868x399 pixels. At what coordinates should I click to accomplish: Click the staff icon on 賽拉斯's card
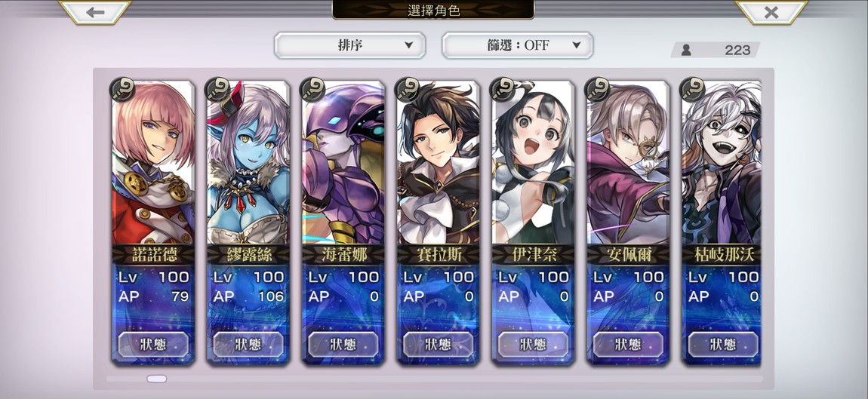407,89
